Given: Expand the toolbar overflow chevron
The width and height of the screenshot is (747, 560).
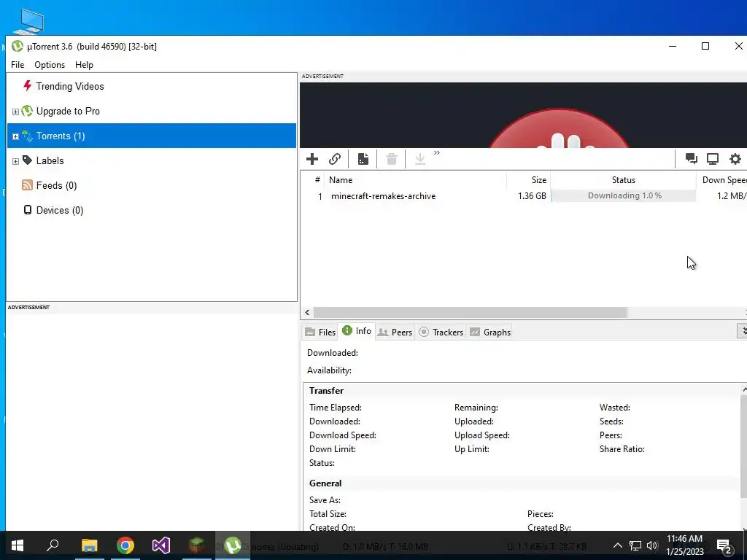Looking at the screenshot, I should [x=437, y=153].
